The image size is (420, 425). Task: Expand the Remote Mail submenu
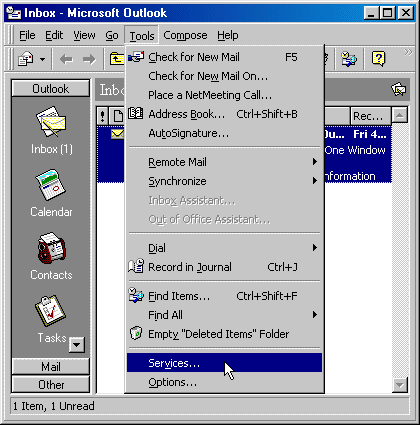coord(224,162)
